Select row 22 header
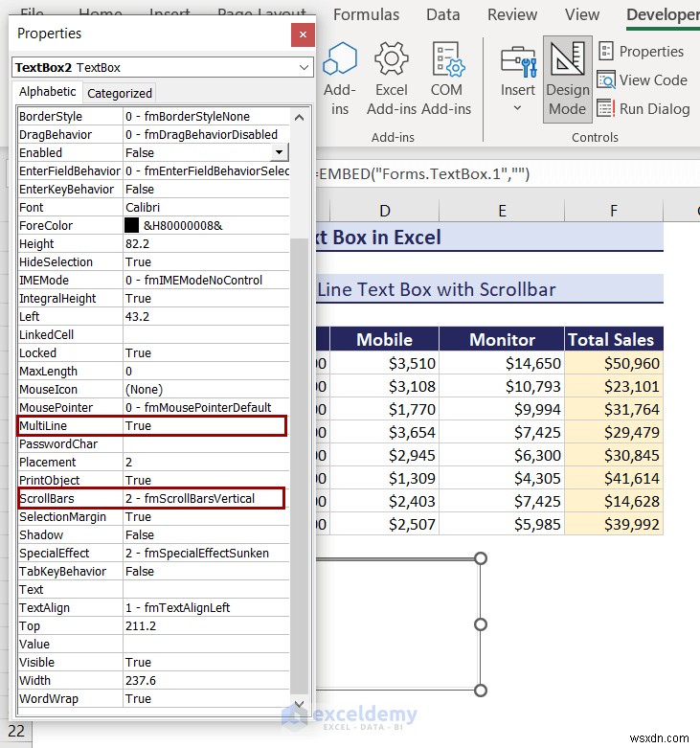The width and height of the screenshot is (700, 748). (15, 731)
